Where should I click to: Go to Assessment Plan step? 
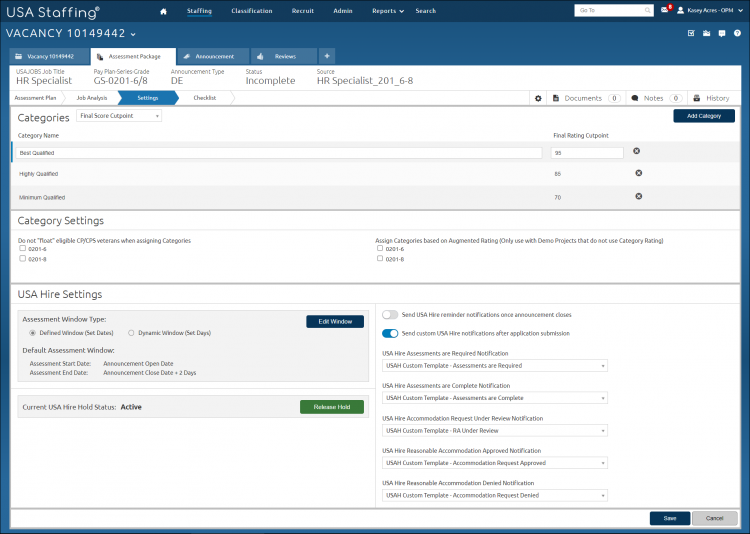[x=35, y=98]
